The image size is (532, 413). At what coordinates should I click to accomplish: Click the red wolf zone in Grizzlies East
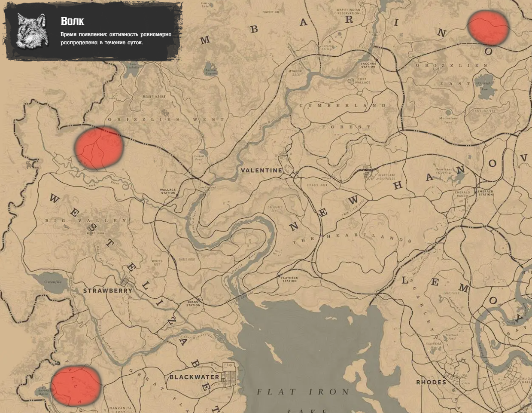[488, 28]
